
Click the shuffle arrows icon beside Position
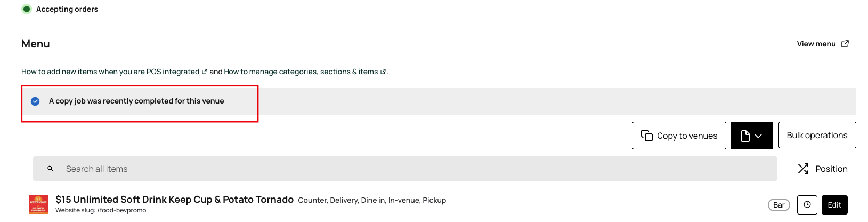(803, 169)
